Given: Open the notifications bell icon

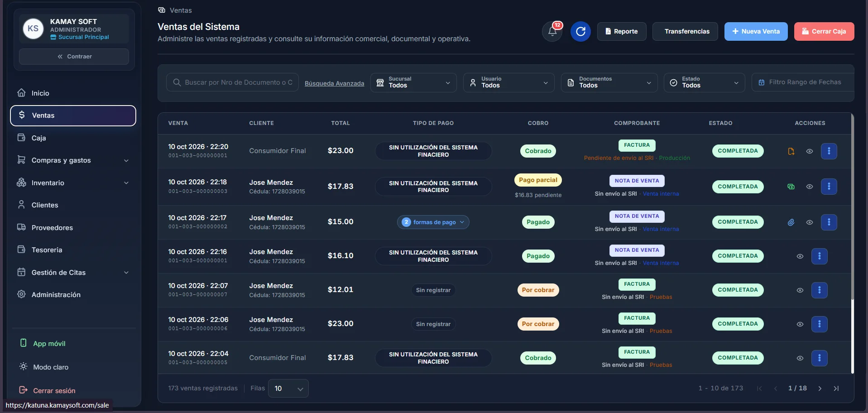Looking at the screenshot, I should point(552,31).
